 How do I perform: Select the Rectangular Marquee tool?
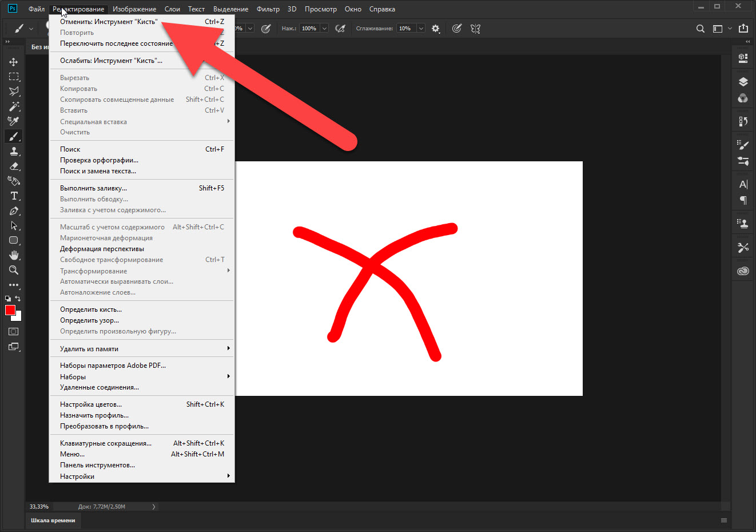(14, 77)
